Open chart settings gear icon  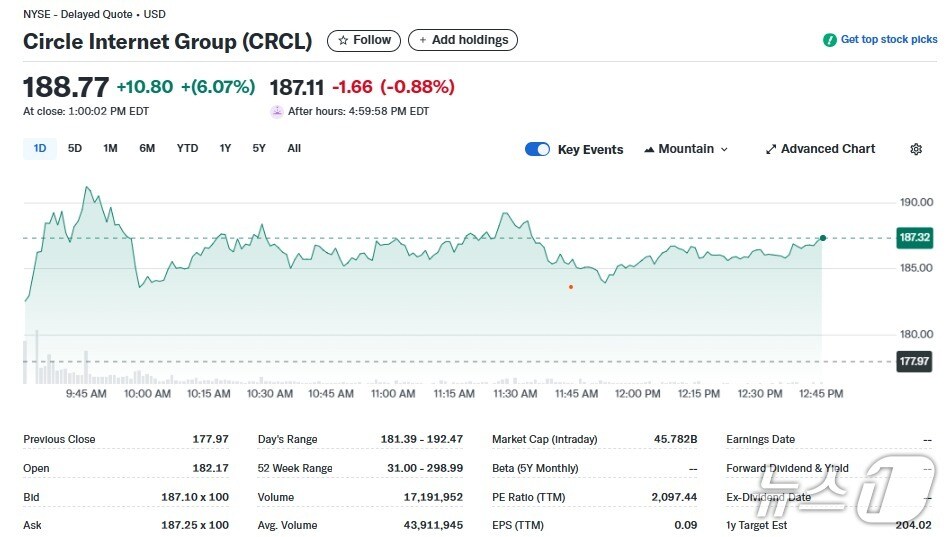pos(915,149)
